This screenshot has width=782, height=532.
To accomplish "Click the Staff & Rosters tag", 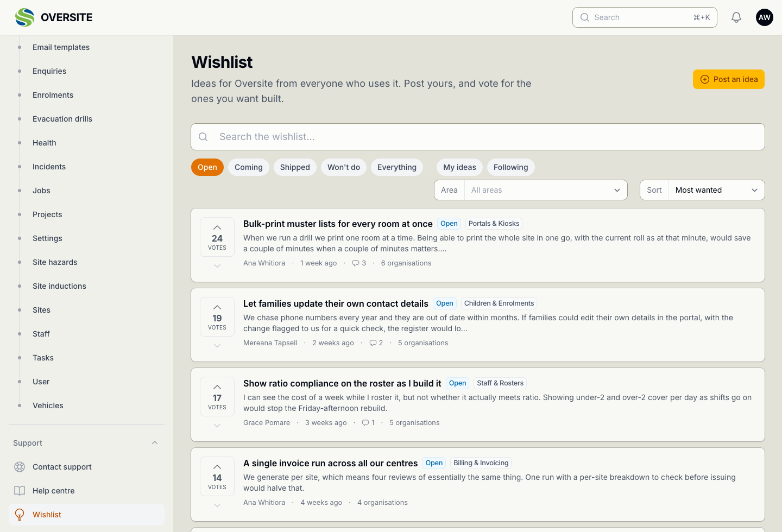I will coord(500,383).
